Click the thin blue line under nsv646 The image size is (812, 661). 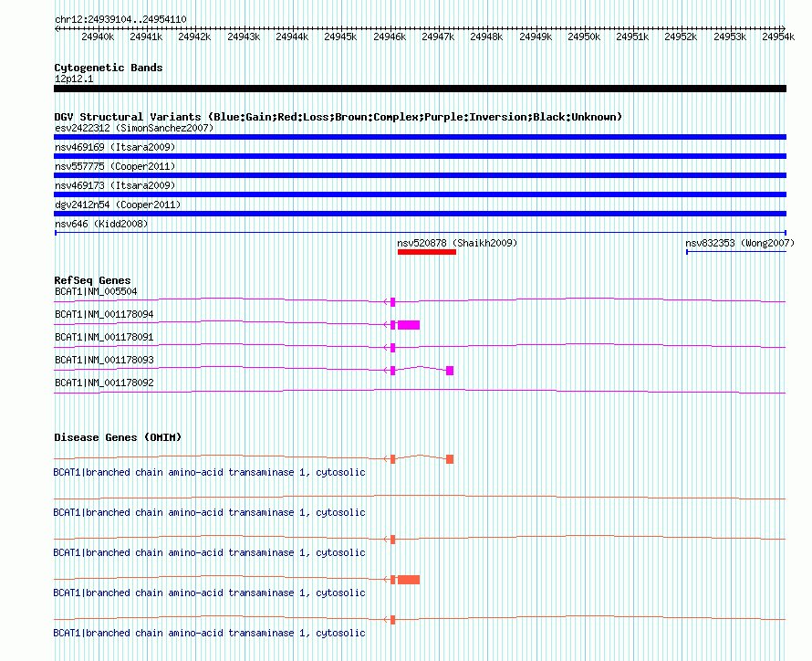420,233
